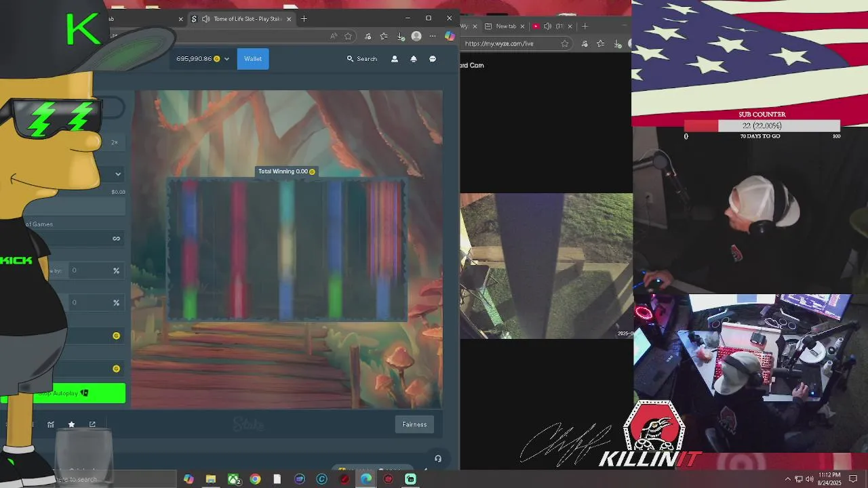Click the 2x bet multiplier button
The width and height of the screenshot is (868, 488).
[x=115, y=142]
